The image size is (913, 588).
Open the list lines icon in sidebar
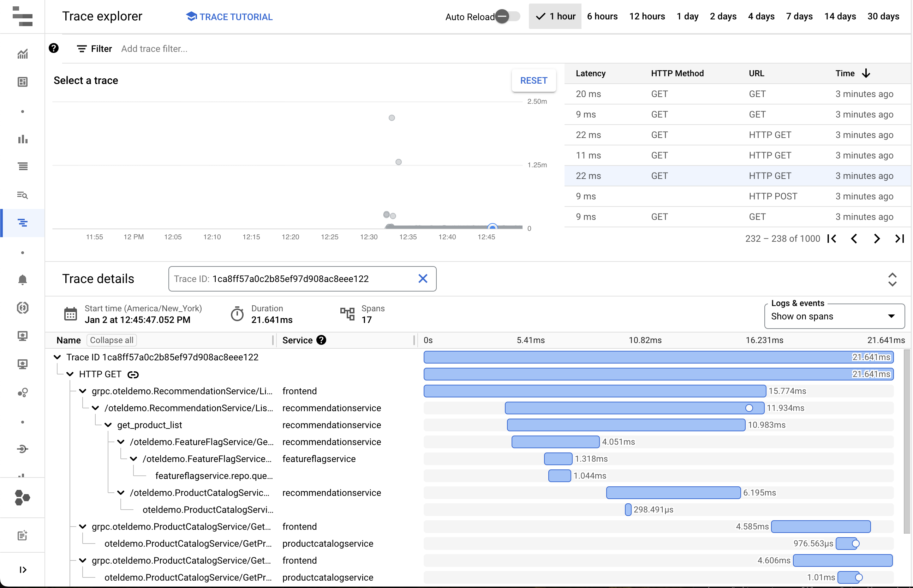23,167
